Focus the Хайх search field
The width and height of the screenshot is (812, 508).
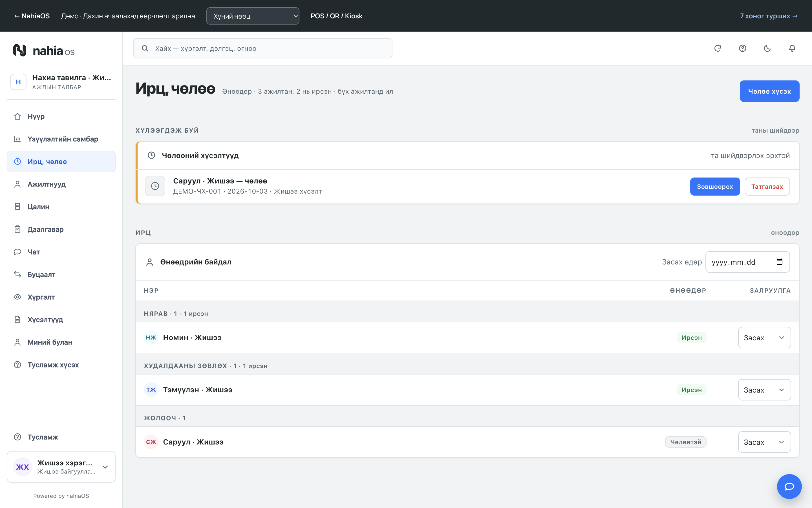tap(263, 48)
